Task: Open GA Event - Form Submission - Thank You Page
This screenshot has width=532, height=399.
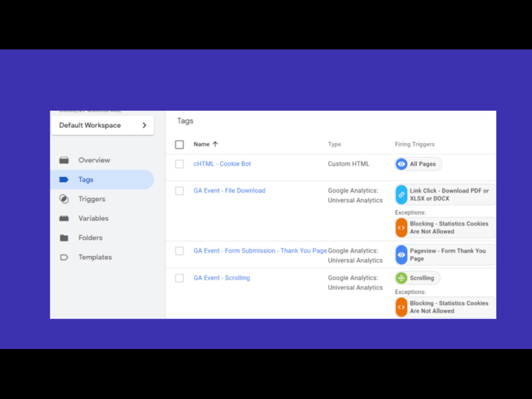Action: [x=260, y=251]
